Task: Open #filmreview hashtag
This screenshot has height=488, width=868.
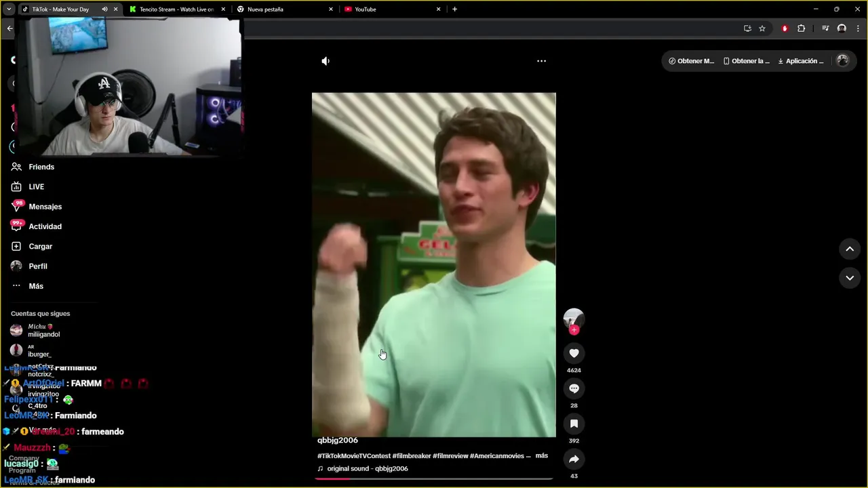Action: (x=450, y=456)
